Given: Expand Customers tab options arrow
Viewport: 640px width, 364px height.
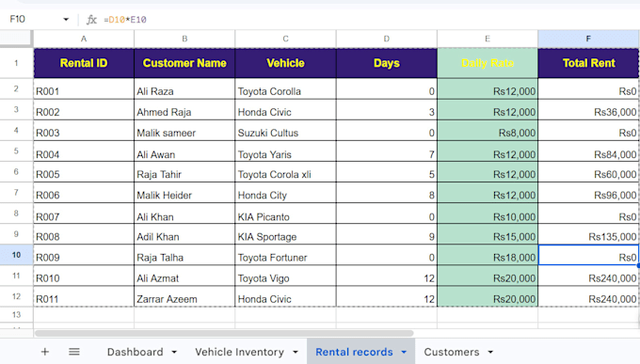Looking at the screenshot, I should coord(490,352).
